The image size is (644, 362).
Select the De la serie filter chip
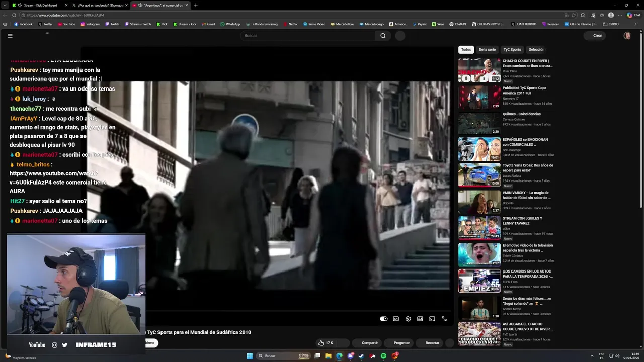(x=487, y=50)
